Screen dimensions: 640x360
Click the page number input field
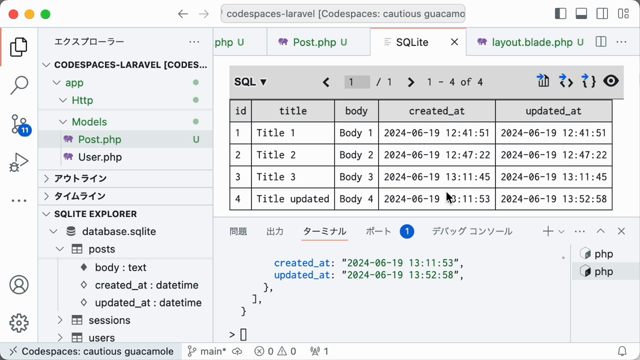pyautogui.click(x=357, y=82)
